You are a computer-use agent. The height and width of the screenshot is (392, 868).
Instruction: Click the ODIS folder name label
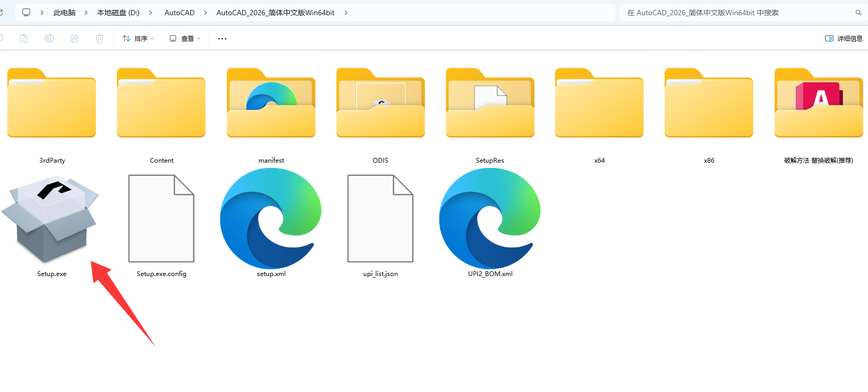[x=381, y=161]
